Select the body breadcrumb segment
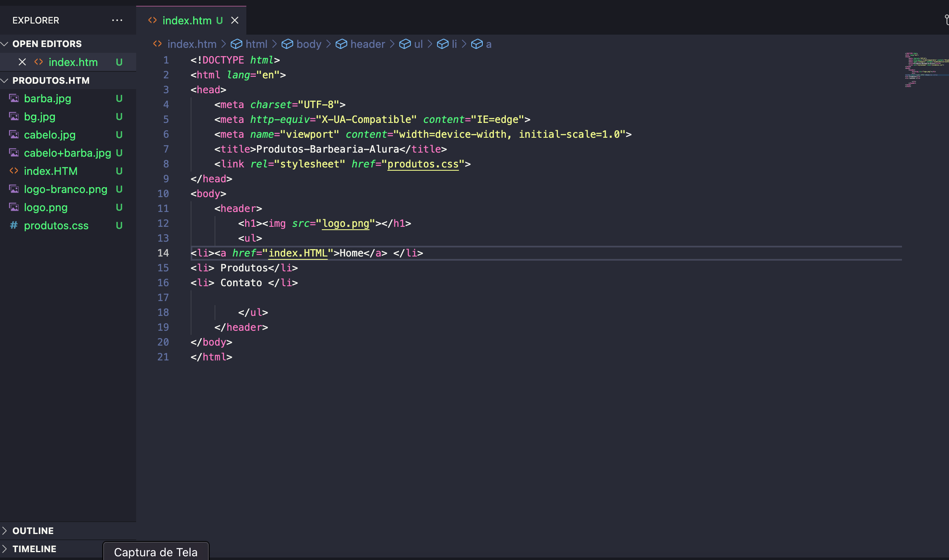This screenshot has height=560, width=949. tap(309, 44)
